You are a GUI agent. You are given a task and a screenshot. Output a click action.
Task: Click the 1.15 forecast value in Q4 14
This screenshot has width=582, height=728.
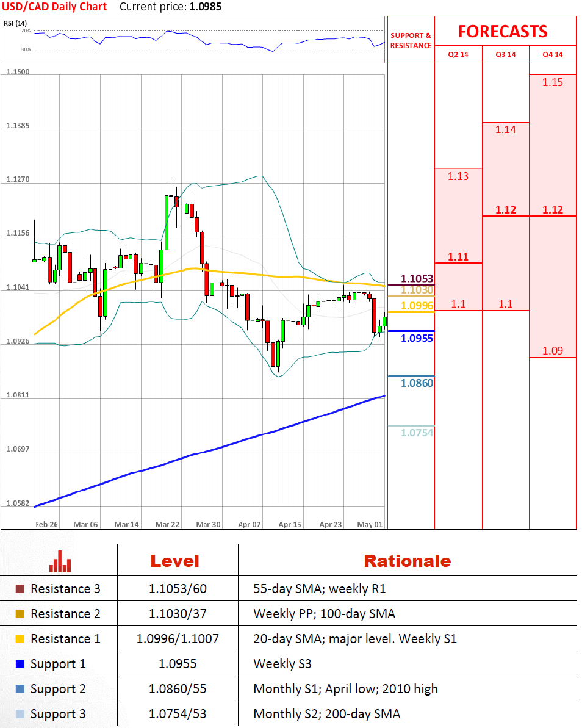552,82
